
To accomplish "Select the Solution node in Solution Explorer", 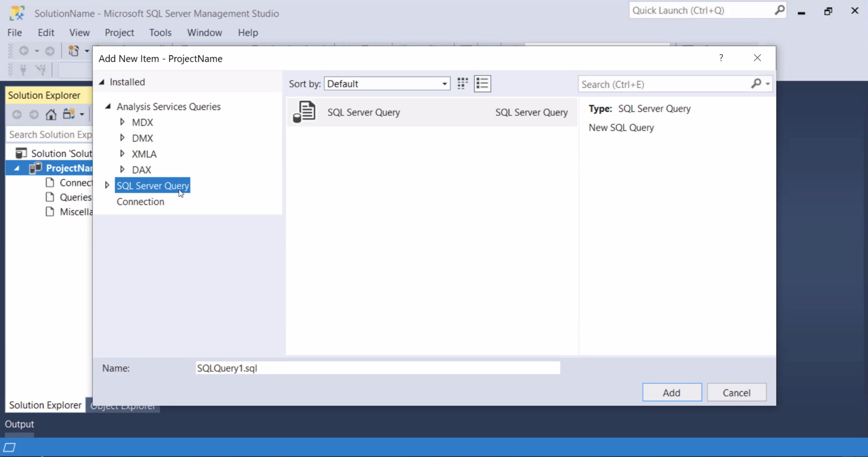I will pyautogui.click(x=61, y=154).
